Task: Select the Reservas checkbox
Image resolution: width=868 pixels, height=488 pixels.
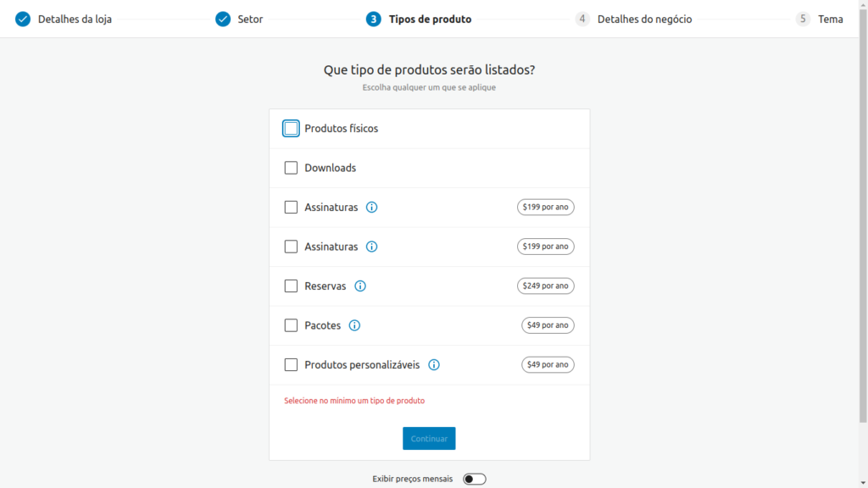Action: point(291,286)
